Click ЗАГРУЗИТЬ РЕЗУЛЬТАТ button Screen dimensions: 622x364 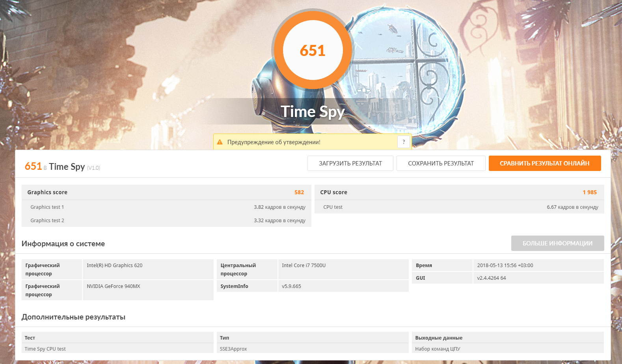tap(350, 163)
